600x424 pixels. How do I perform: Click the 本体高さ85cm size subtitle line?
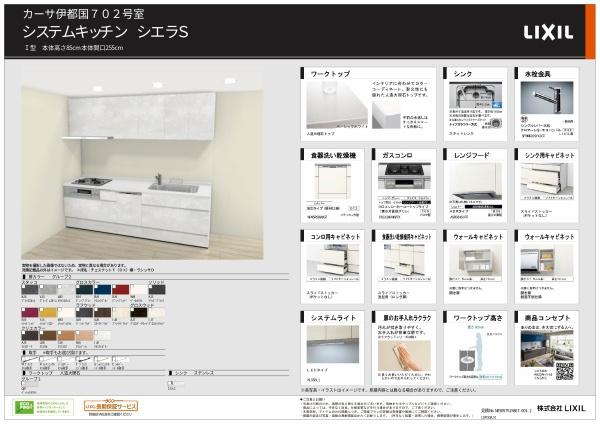coord(74,48)
